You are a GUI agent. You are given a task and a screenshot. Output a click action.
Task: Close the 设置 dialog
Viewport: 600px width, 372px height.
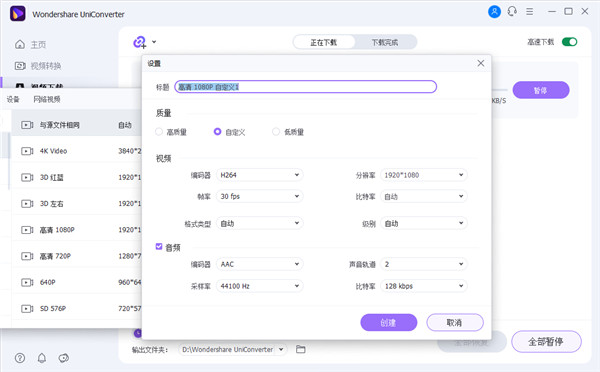(x=481, y=63)
